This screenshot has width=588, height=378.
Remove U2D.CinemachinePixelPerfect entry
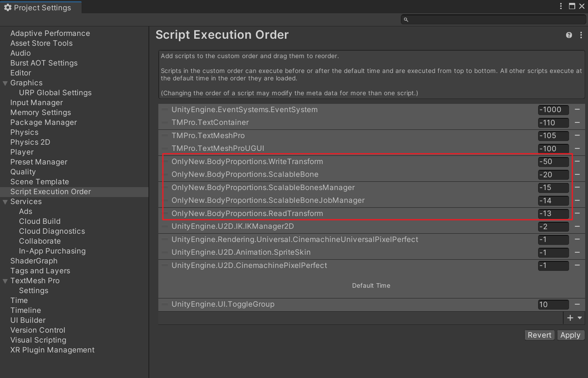577,265
